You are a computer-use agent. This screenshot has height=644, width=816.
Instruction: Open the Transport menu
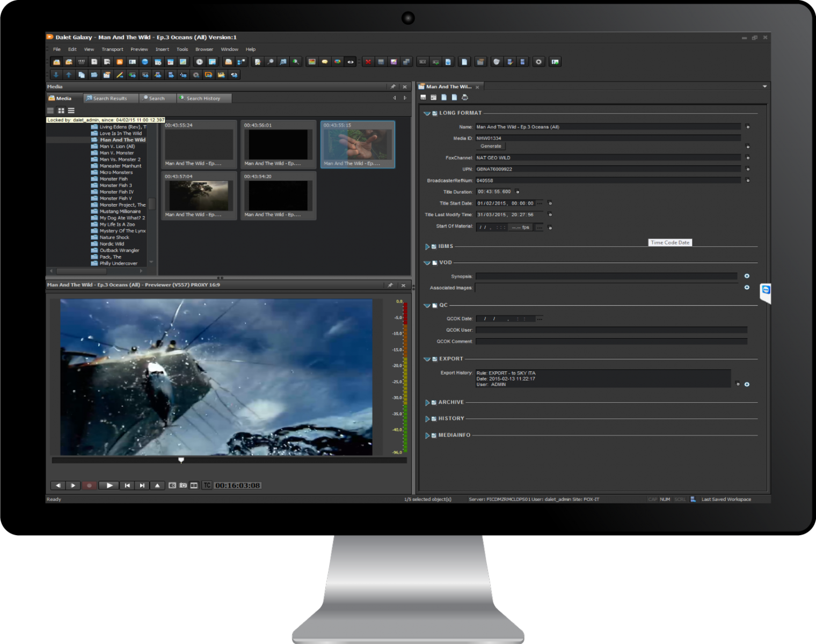point(112,49)
